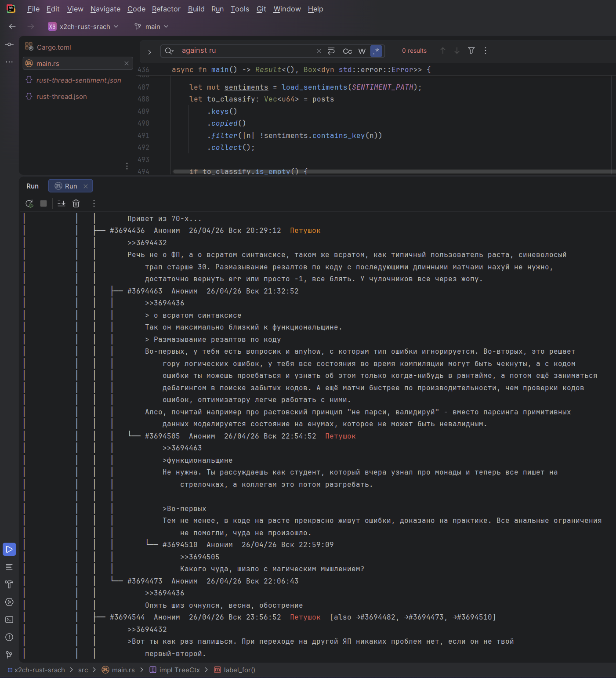Click label_for() breadcrumb
This screenshot has width=616, height=678.
(235, 670)
